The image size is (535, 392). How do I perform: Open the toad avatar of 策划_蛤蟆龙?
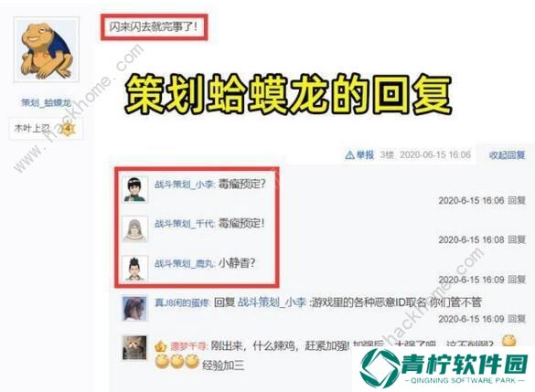pos(47,49)
